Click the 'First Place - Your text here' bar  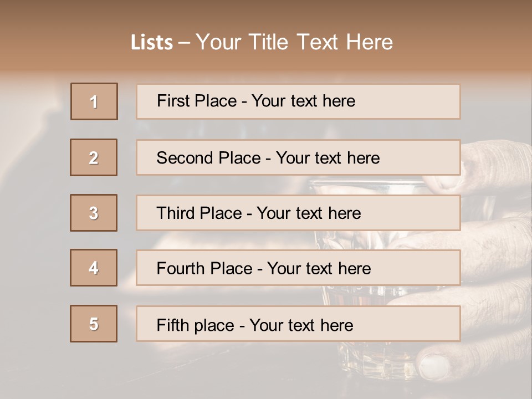pyautogui.click(x=298, y=101)
